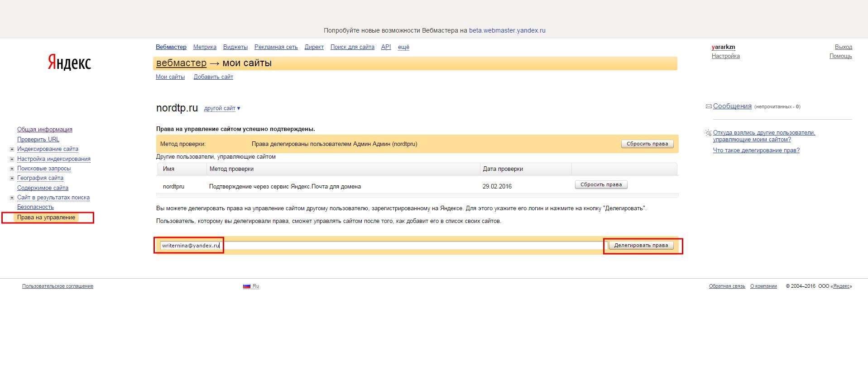Go to the Виджеты service
The width and height of the screenshot is (868, 382).
tap(235, 47)
